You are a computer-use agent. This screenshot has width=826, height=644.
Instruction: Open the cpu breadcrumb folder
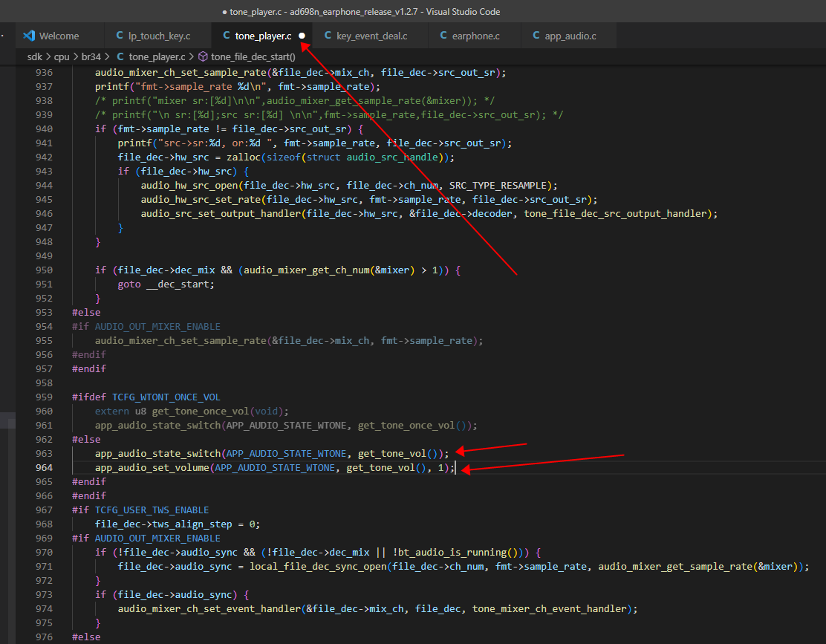click(62, 57)
